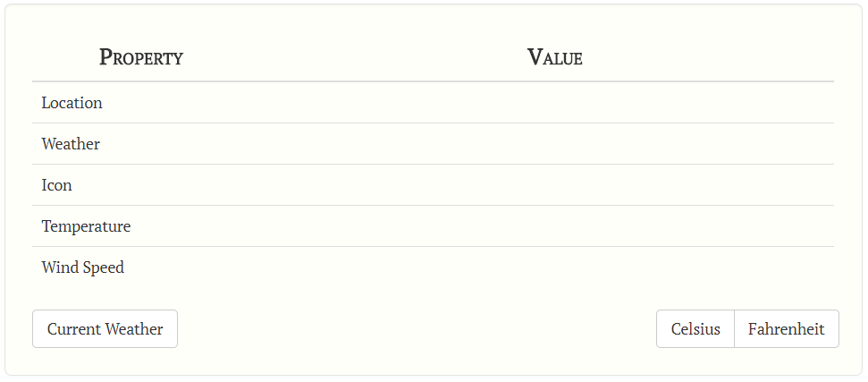Fetch weather data using the Current Weather button
This screenshot has width=868, height=382.
pos(105,329)
